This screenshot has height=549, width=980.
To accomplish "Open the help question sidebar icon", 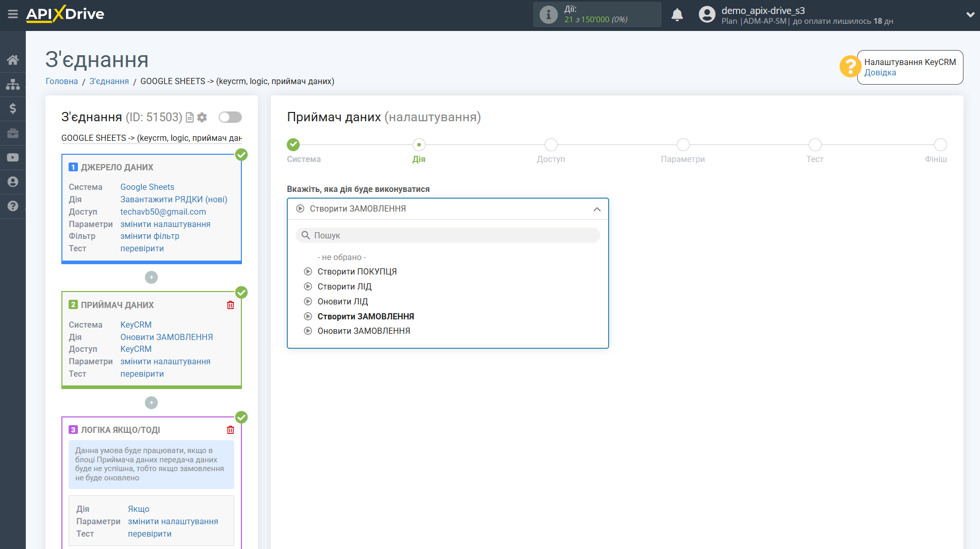I will [13, 206].
